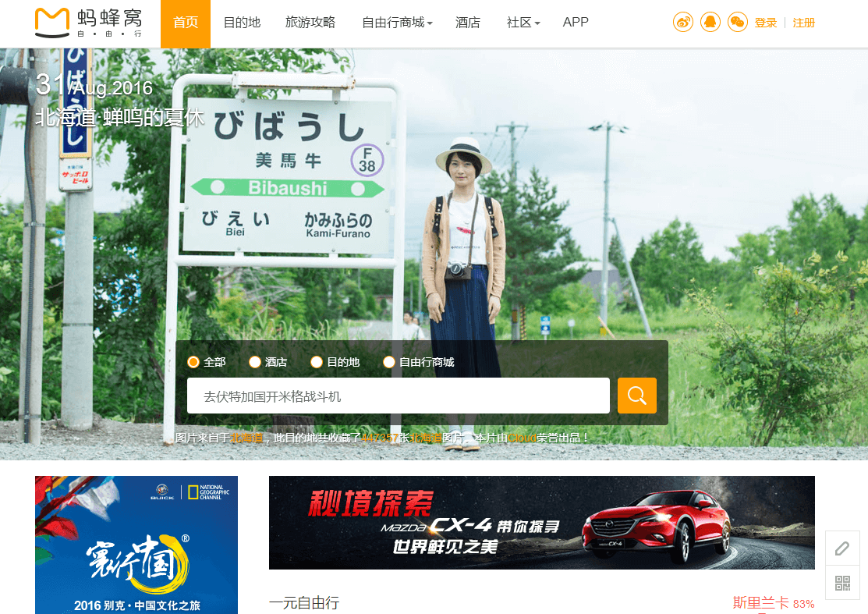
Task: Expand the 自由行商城 dropdown menu
Action: (397, 23)
